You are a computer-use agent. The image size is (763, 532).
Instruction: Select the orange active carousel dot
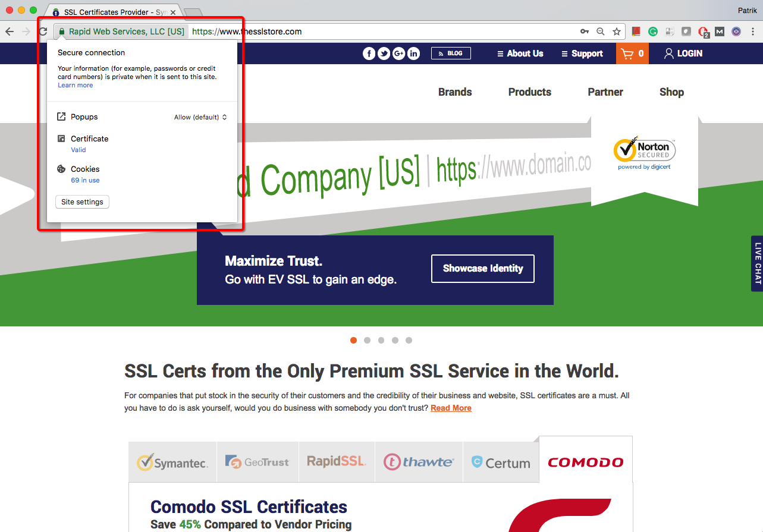[354, 341]
